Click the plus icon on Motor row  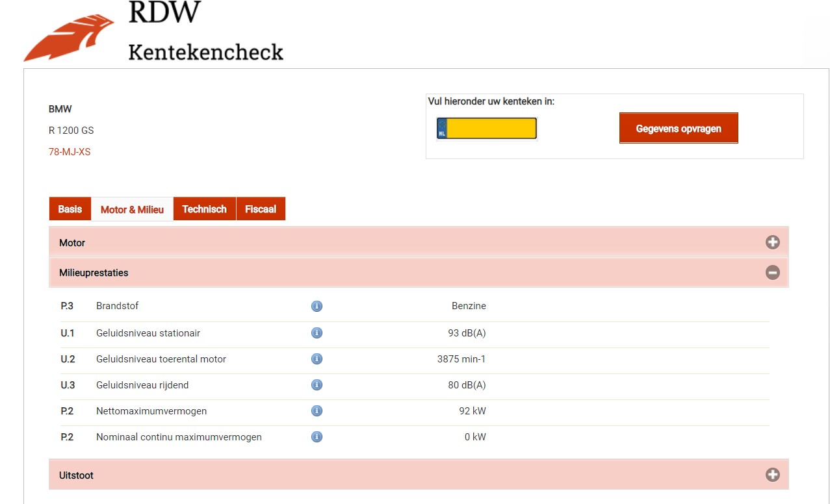coord(772,242)
